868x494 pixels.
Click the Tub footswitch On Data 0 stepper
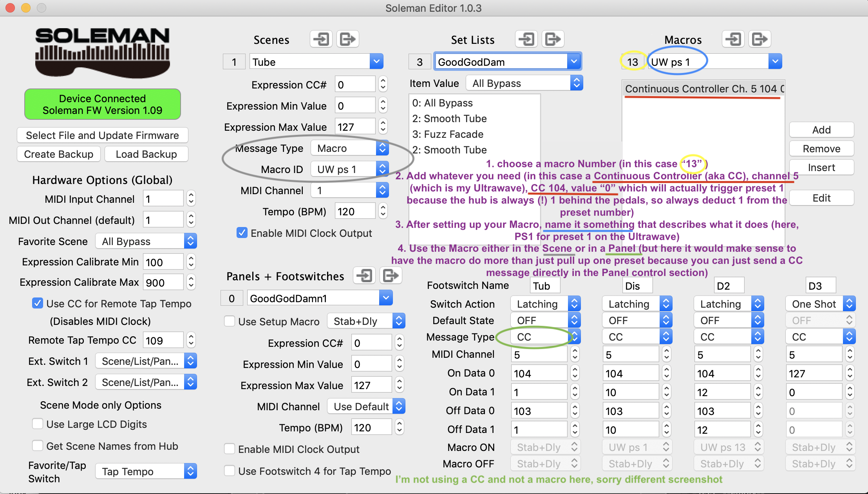click(x=575, y=373)
